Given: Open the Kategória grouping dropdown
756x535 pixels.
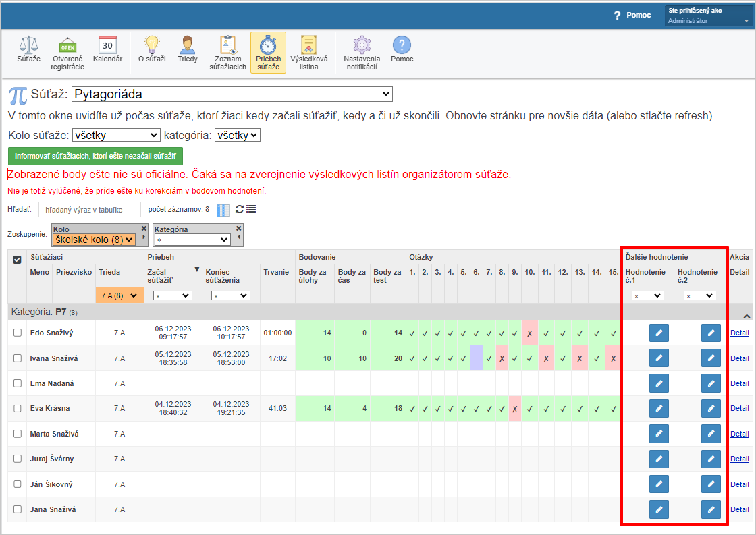Looking at the screenshot, I should click(x=192, y=240).
